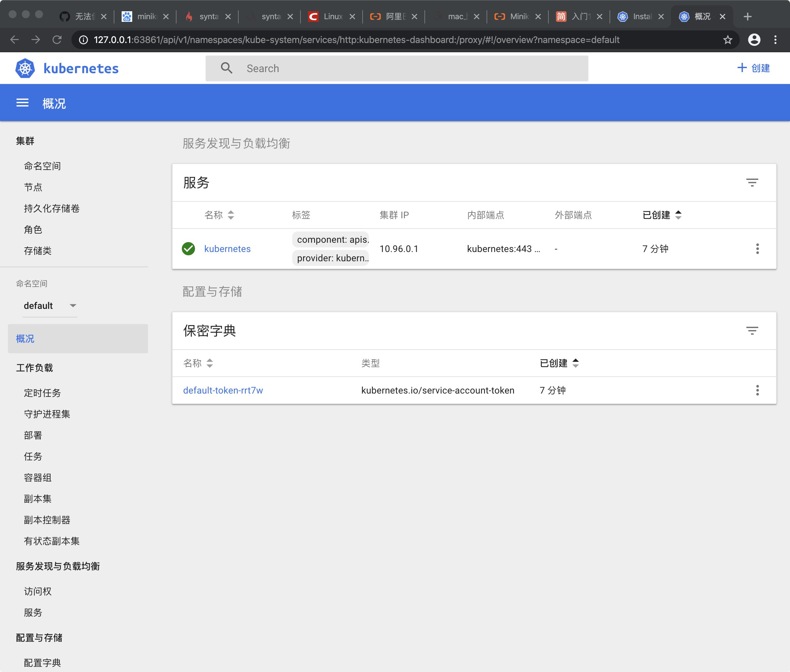Open the hamburger navigation menu

[22, 103]
